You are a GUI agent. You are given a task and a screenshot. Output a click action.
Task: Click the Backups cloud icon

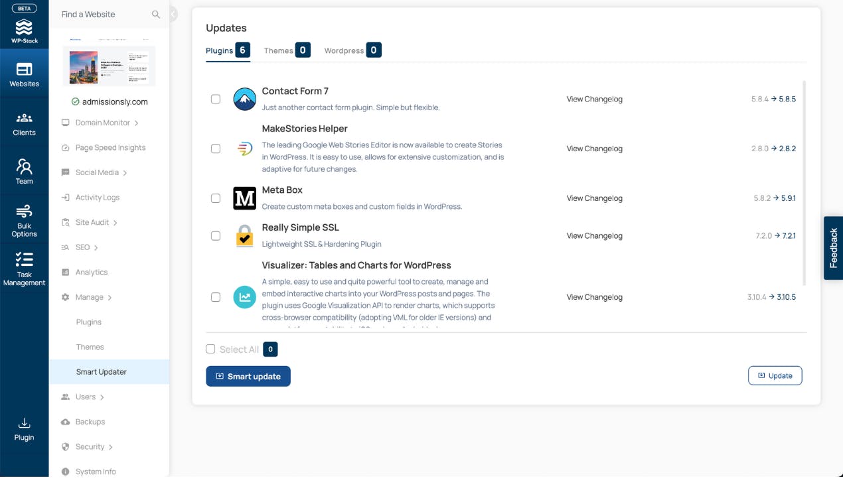click(x=65, y=422)
